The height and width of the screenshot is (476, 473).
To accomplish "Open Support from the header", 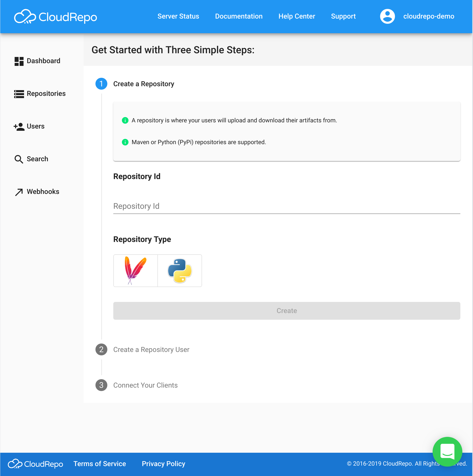I will pyautogui.click(x=343, y=16).
